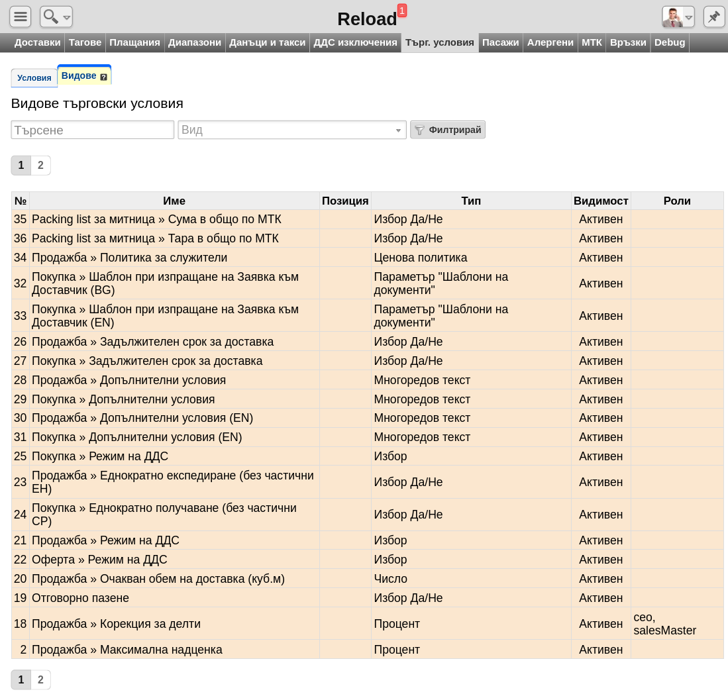Open the user avatar menu
The width and height of the screenshot is (728, 700).
673,17
